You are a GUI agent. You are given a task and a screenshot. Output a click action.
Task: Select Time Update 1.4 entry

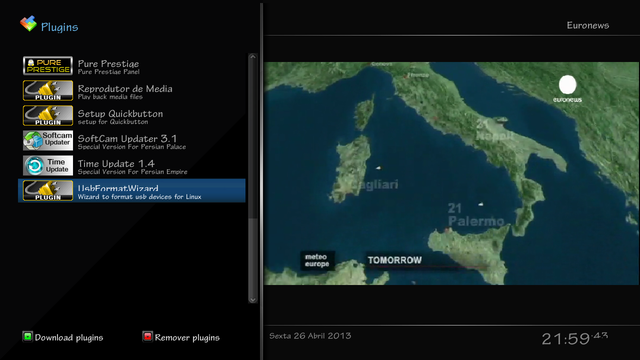(x=132, y=166)
